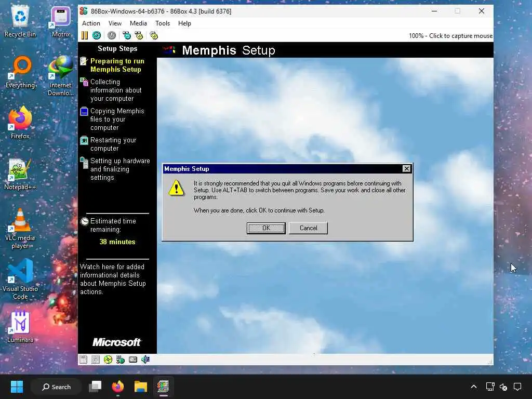
Task: Click the CD-ROM drive status icon
Action: pos(108,360)
